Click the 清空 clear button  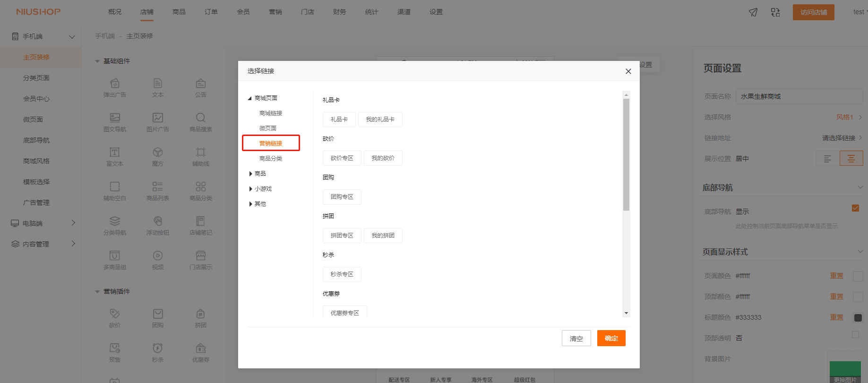[576, 338]
